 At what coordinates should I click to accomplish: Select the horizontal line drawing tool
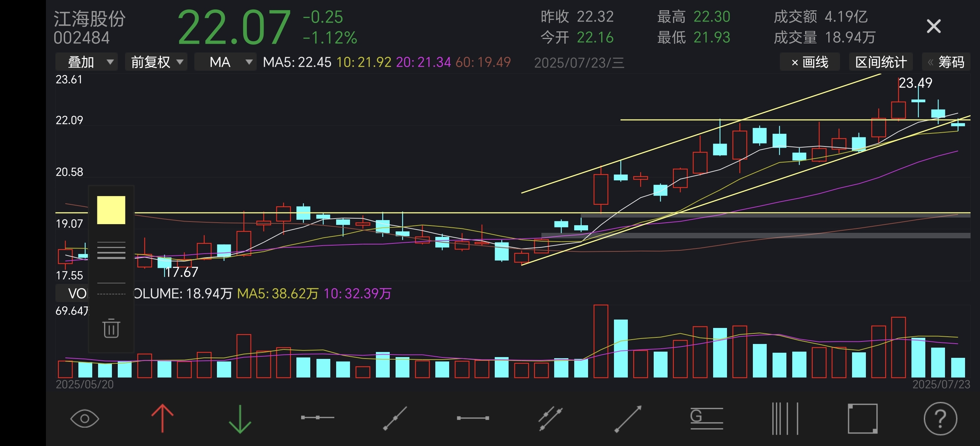pos(317,418)
